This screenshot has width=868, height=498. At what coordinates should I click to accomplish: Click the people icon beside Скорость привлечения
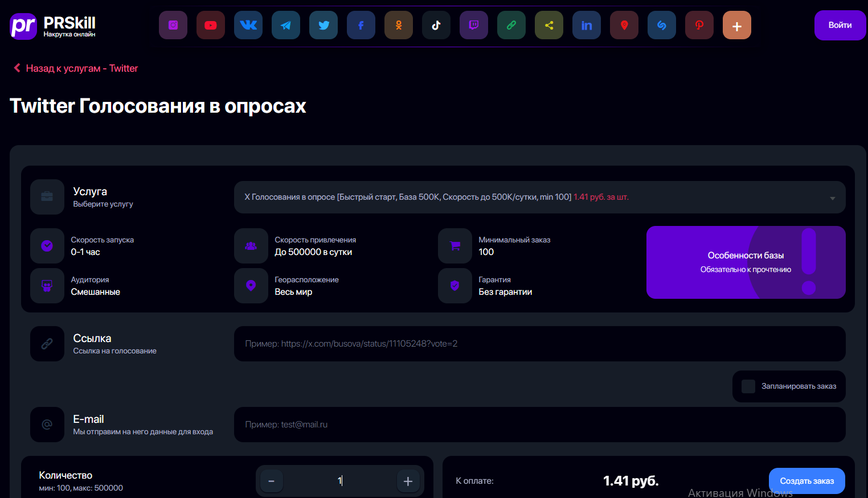[251, 245]
